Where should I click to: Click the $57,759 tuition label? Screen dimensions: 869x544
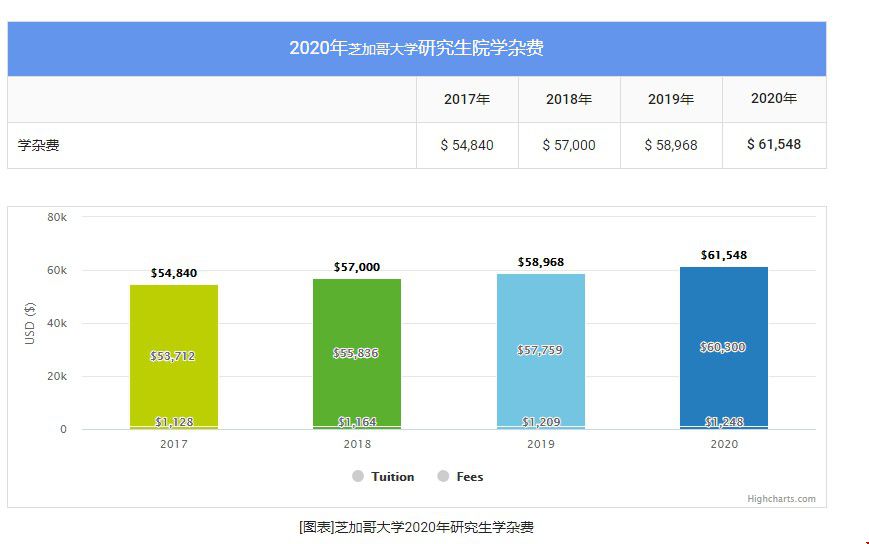539,350
